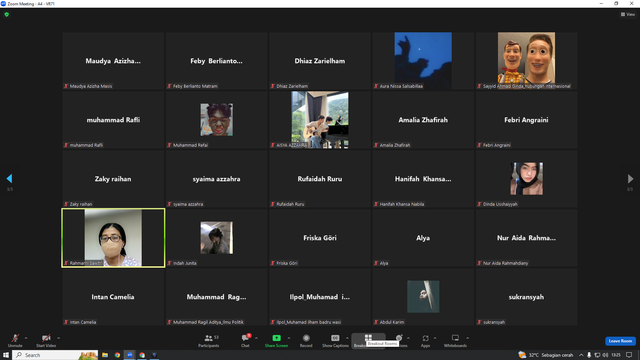Click the Feby Berlianto participant tile
Screen dimensions: 640x360
tap(216, 61)
